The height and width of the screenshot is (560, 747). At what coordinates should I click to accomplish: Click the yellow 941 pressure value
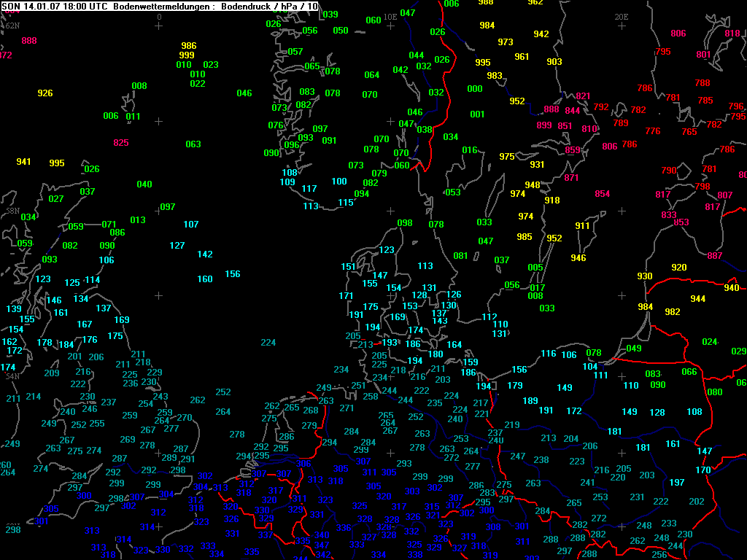[x=24, y=162]
